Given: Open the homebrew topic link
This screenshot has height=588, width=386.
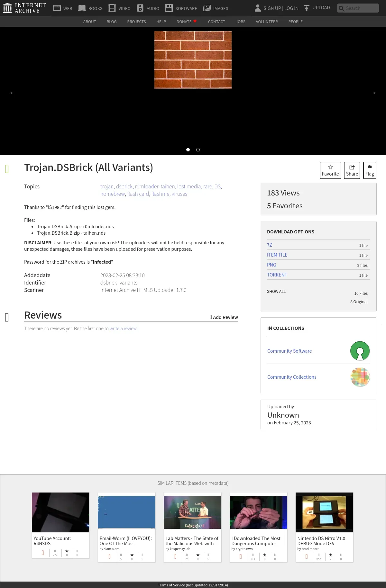Looking at the screenshot, I should (113, 194).
